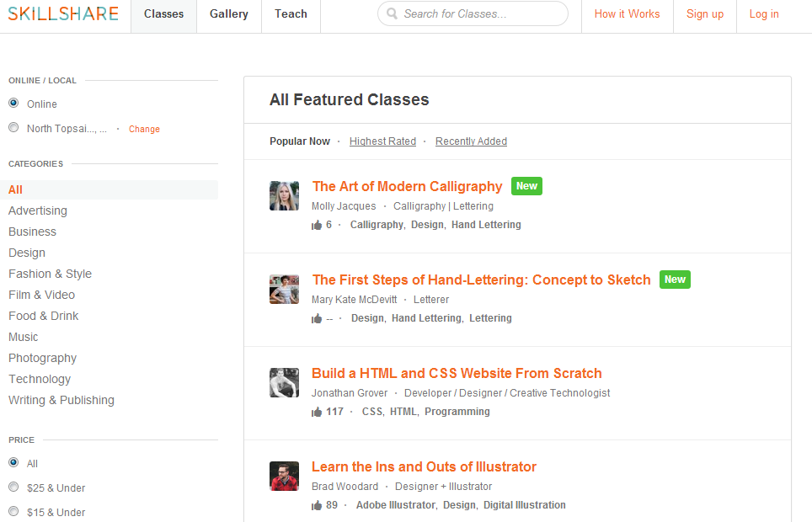Sort classes by Highest Rated
The image size is (812, 522).
coord(382,141)
